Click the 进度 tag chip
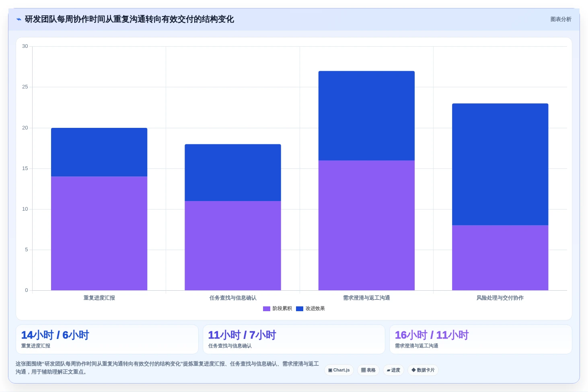Screen dimensions: 588x392 393,370
